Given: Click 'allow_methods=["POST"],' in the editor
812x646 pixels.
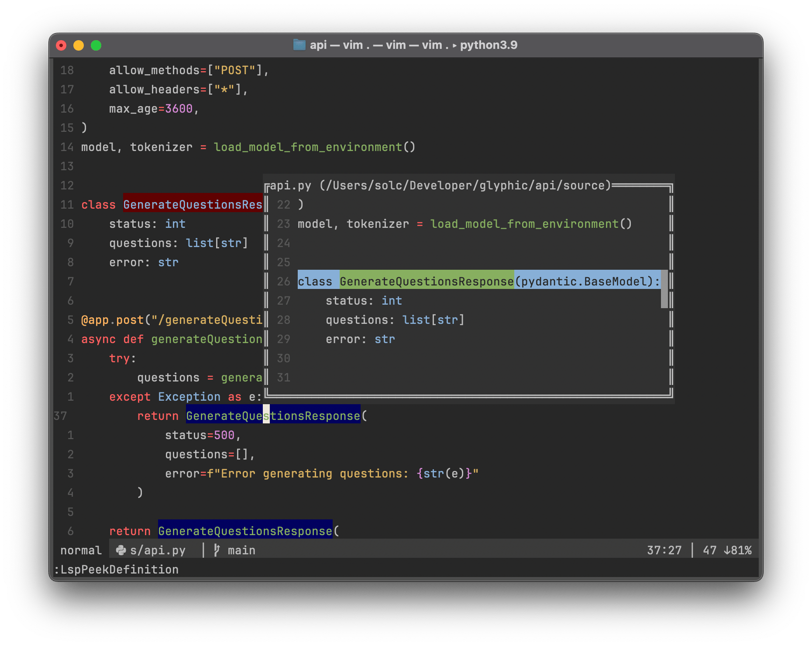Looking at the screenshot, I should 189,70.
